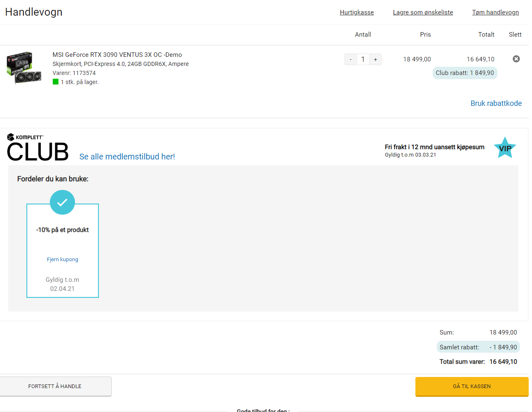The height and width of the screenshot is (412, 532).
Task: Click the Skjermkort, PCI-Express 4.0 description
Action: click(121, 64)
